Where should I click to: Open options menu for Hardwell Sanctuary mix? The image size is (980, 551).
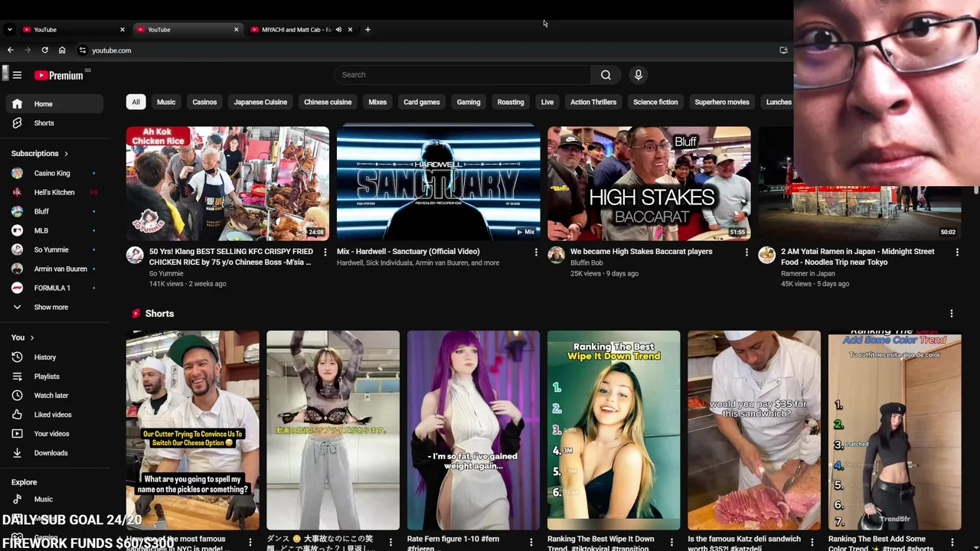[535, 252]
